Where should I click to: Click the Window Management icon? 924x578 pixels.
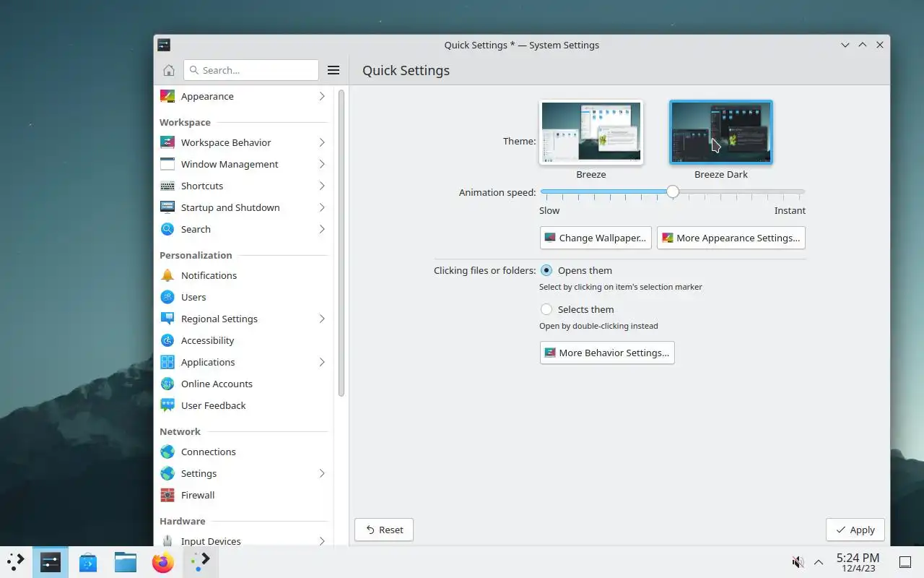tap(167, 164)
